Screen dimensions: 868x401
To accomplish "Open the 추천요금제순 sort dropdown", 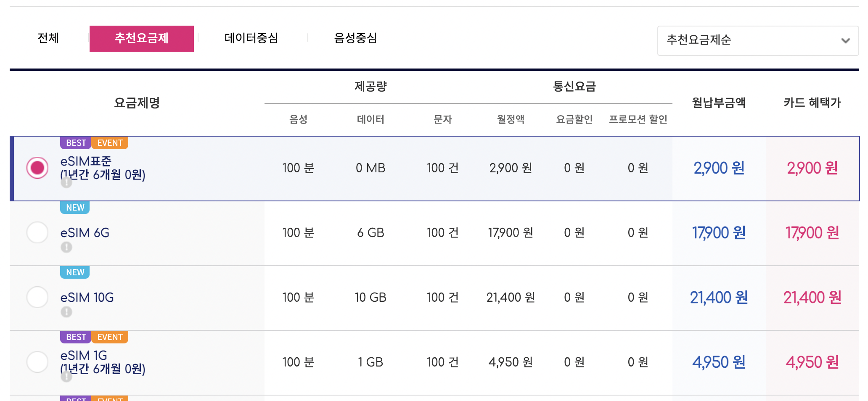I will pyautogui.click(x=758, y=41).
